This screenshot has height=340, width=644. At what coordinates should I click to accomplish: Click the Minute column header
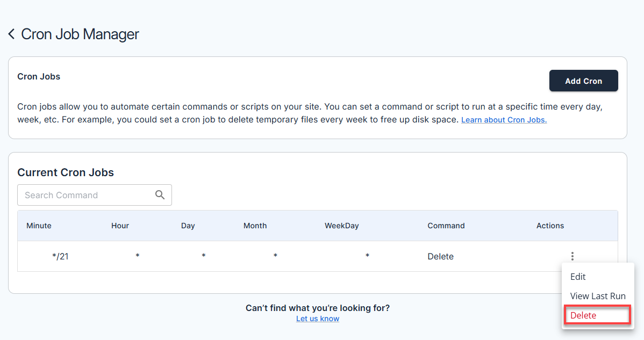[39, 226]
